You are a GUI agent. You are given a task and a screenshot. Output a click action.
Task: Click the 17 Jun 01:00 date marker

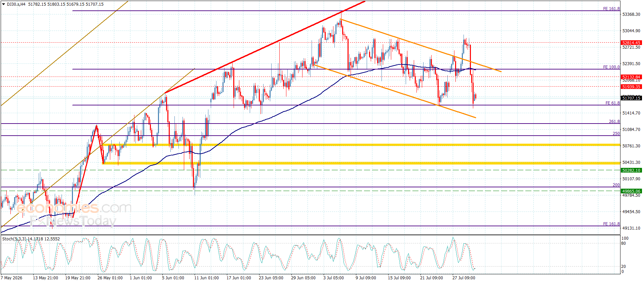click(x=239, y=278)
